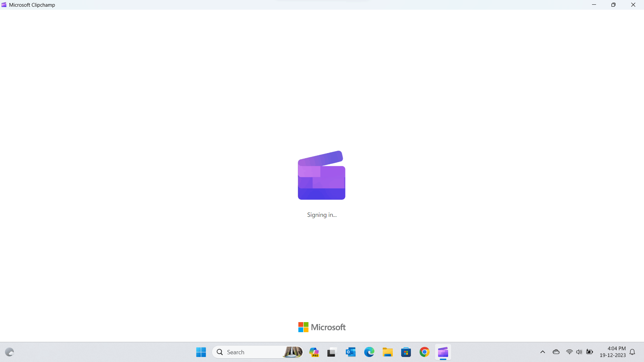Open Clipchamp from the taskbar
Viewport: 644px width, 362px height.
tap(443, 352)
